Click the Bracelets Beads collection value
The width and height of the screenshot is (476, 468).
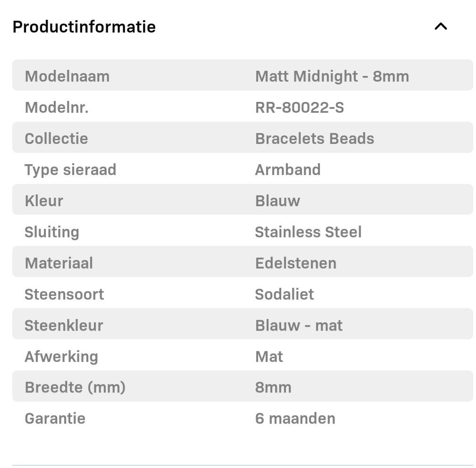coord(314,139)
